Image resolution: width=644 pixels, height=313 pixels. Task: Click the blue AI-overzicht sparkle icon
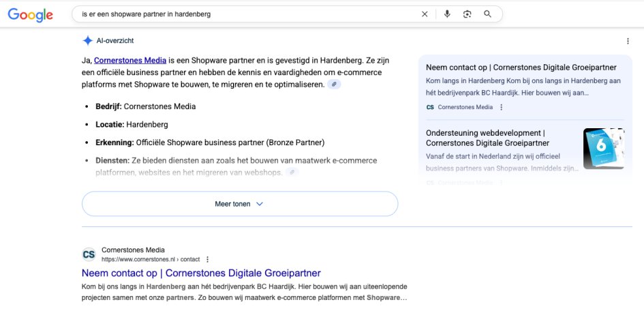88,41
